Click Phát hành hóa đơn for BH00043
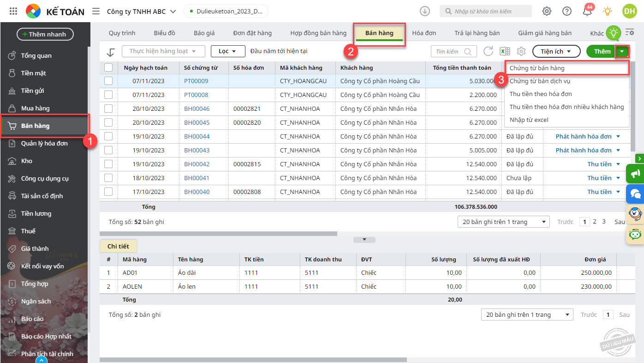Screen dimensions: 644x363 (584, 150)
